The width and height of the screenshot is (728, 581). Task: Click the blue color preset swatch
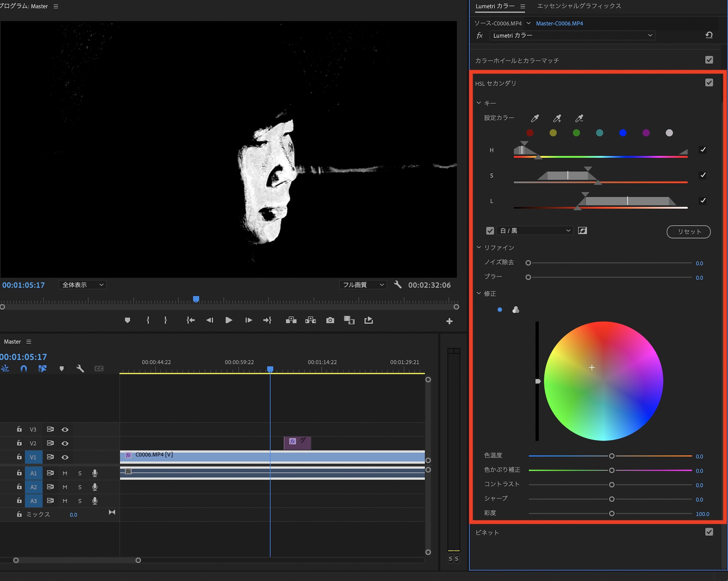tap(623, 133)
